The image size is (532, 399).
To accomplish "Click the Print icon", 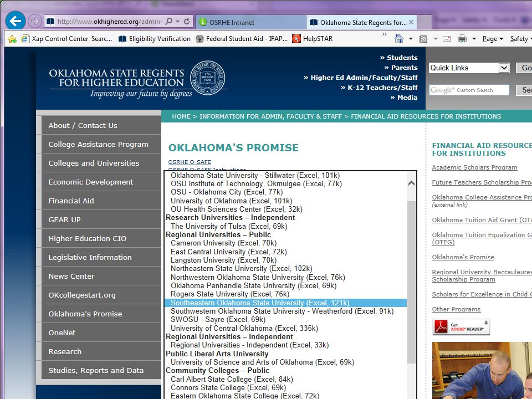I will pos(462,39).
